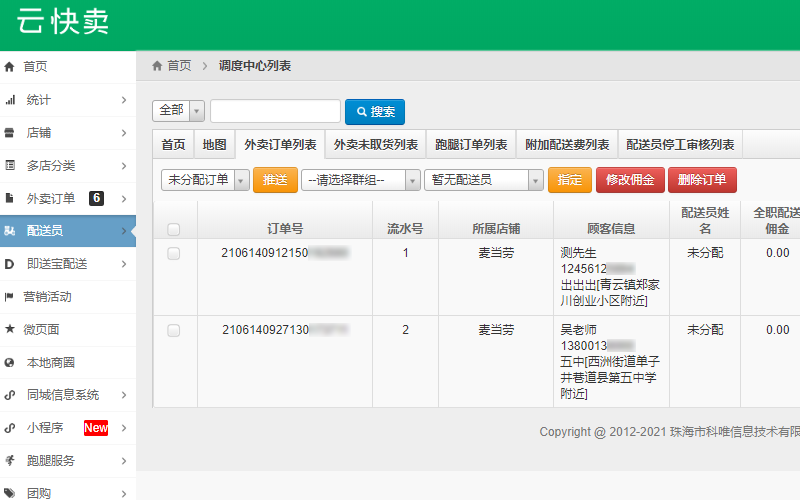The height and width of the screenshot is (500, 800).
Task: Open the 外卖未取货列表 tab
Action: tap(376, 145)
